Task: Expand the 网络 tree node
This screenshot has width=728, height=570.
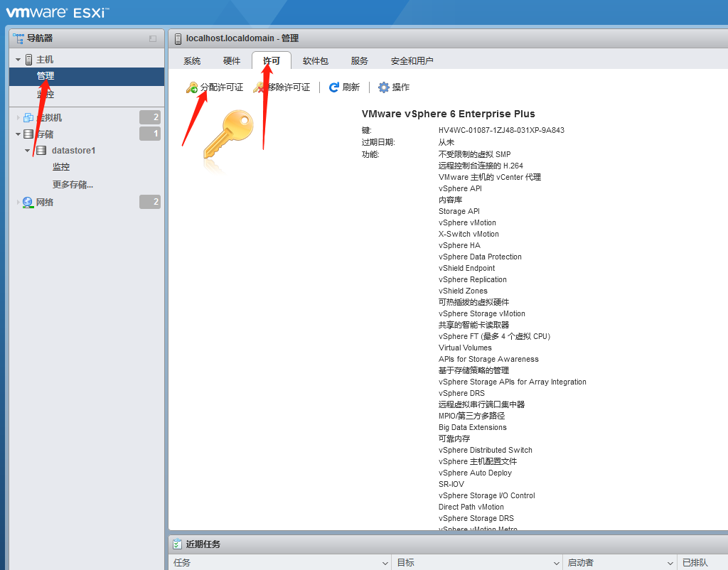Action: coord(18,203)
